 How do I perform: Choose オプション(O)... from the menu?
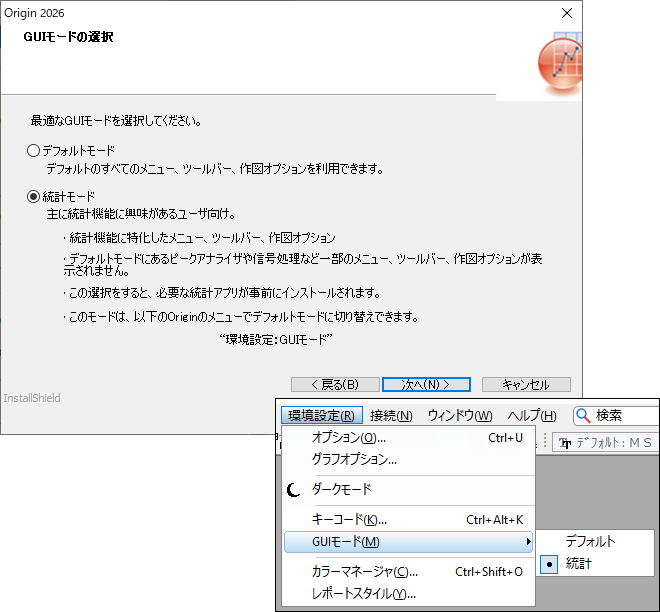348,438
